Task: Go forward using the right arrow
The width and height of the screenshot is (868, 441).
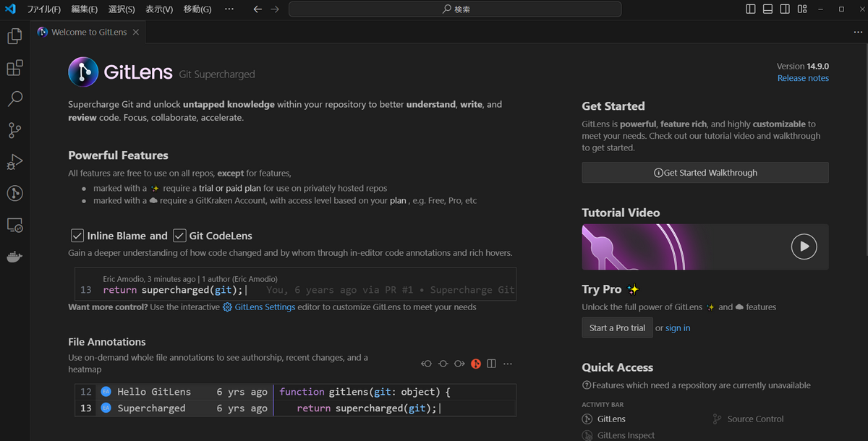Action: pos(274,9)
